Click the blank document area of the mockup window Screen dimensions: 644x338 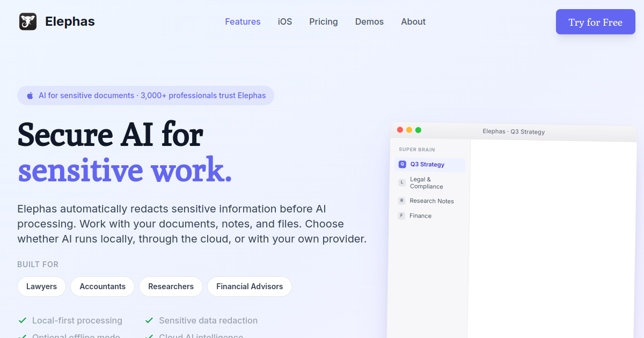tap(552, 239)
